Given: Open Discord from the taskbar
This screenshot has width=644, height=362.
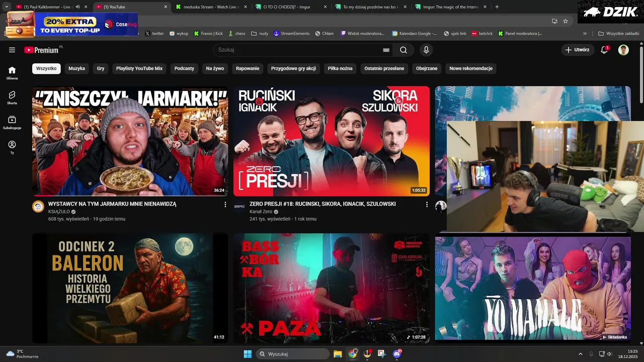Looking at the screenshot, I should click(x=397, y=354).
